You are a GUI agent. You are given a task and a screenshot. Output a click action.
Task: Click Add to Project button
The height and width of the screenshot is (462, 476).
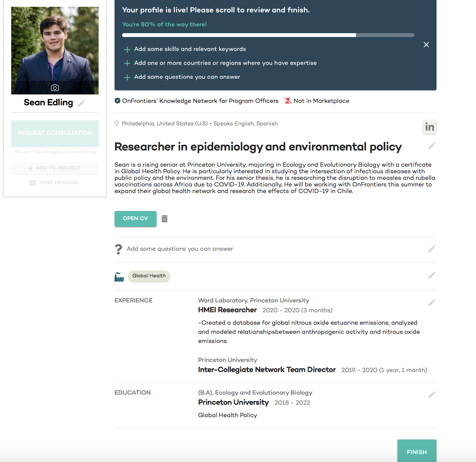[x=55, y=168]
